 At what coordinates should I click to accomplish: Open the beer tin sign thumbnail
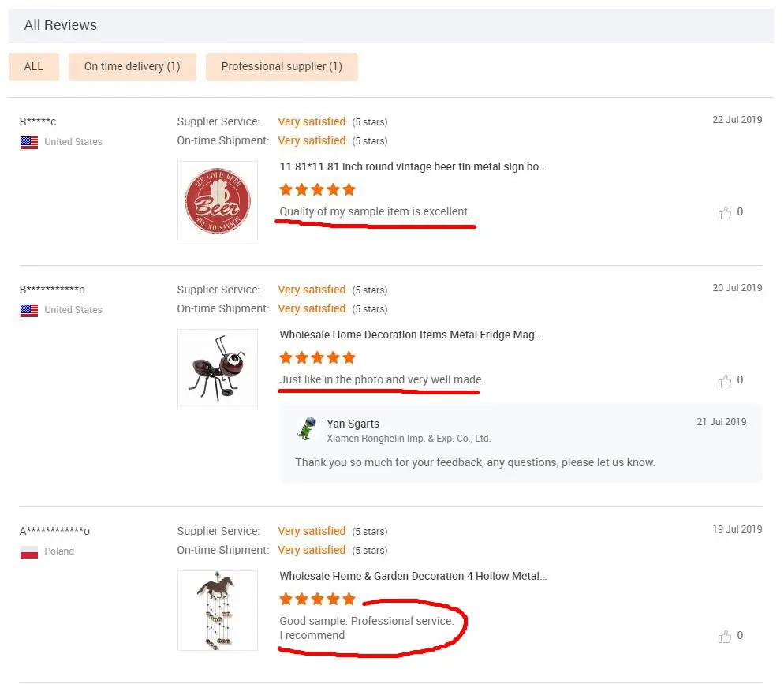click(218, 201)
